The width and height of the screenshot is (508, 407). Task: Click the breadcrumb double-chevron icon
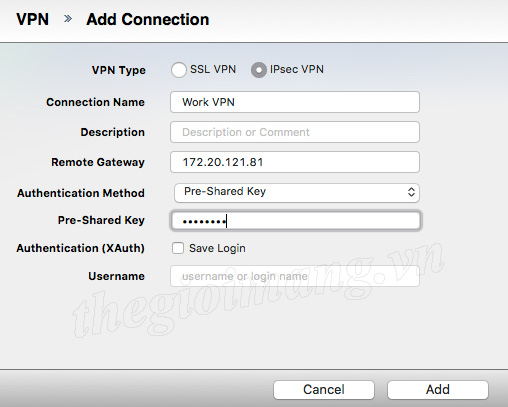coord(68,19)
